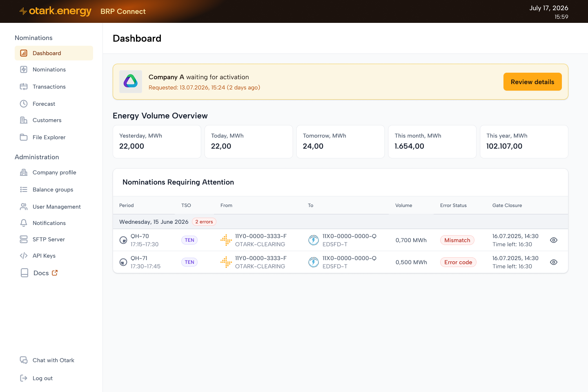The width and height of the screenshot is (588, 392).
Task: Open File Explorer
Action: [x=54, y=137]
